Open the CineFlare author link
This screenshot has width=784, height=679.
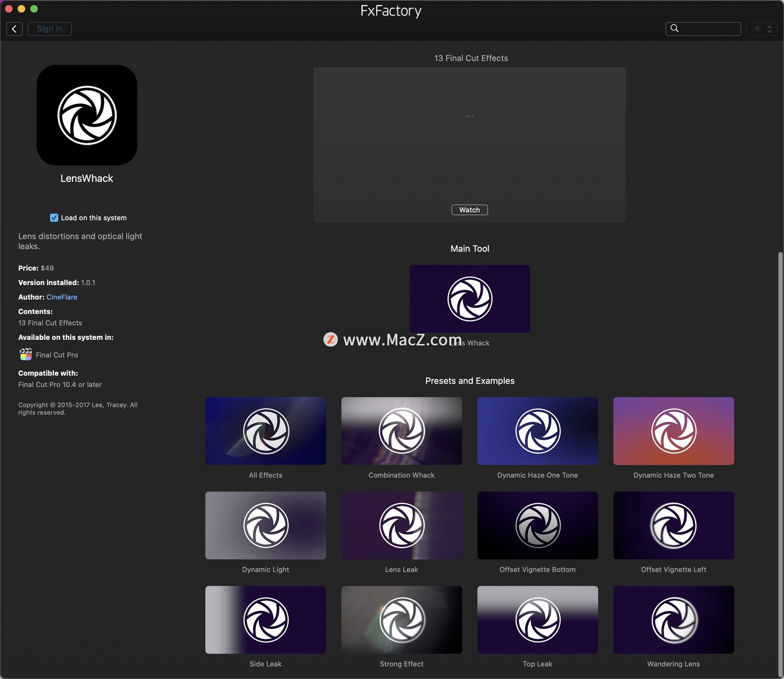point(62,297)
